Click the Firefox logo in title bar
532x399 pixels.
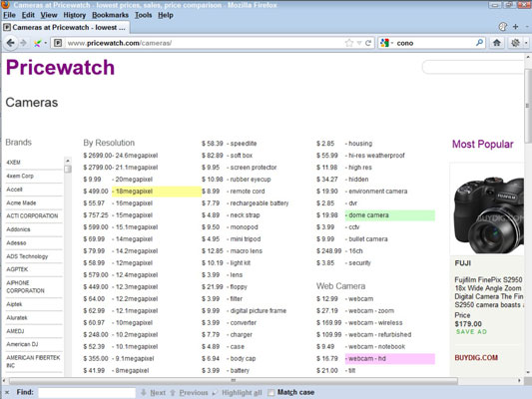point(5,5)
